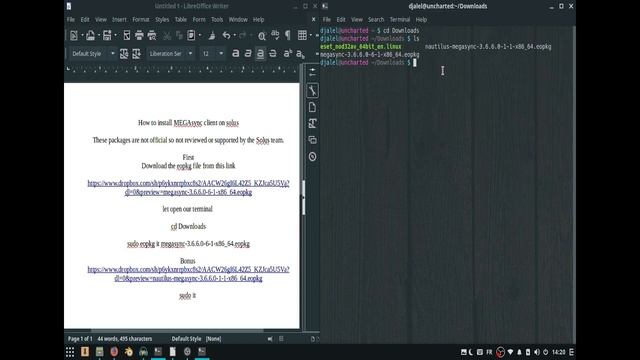The height and width of the screenshot is (360, 640).
Task: Click Export as PDF icon in Writer
Action: (x=127, y=36)
